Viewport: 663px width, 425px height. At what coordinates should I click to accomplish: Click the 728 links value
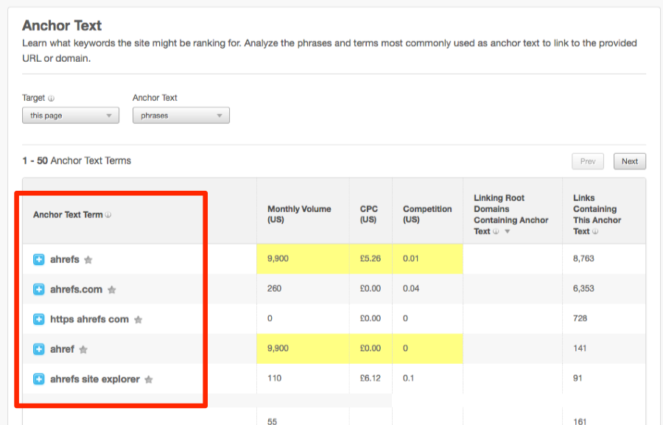click(x=580, y=318)
